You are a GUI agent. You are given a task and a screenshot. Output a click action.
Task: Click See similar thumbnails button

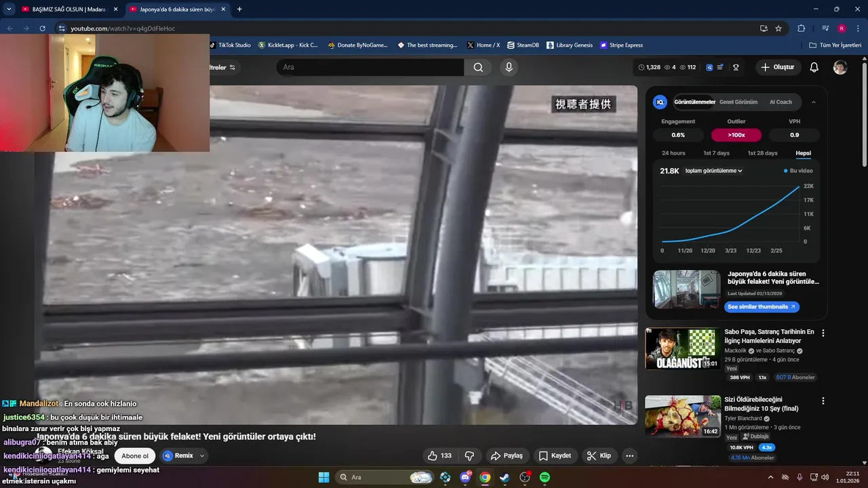coord(761,307)
